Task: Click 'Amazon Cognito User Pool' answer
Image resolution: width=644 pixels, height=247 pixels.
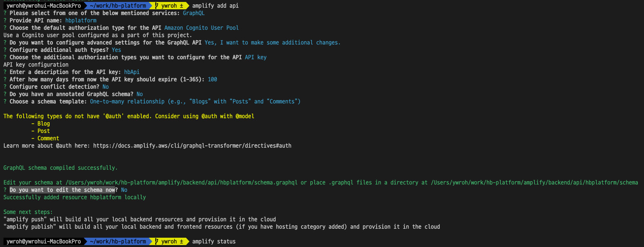Action: point(202,28)
